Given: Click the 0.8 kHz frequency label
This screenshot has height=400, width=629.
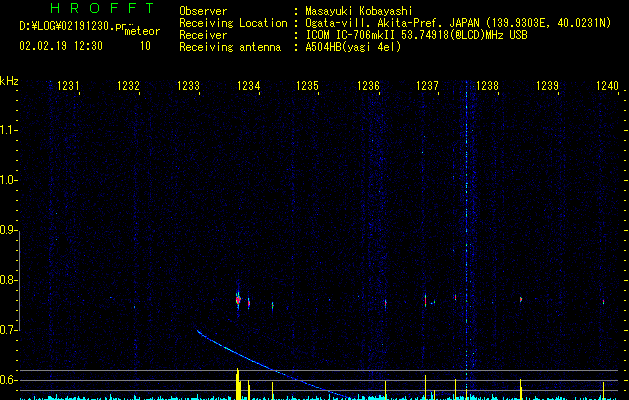Looking at the screenshot, I should pos(8,280).
